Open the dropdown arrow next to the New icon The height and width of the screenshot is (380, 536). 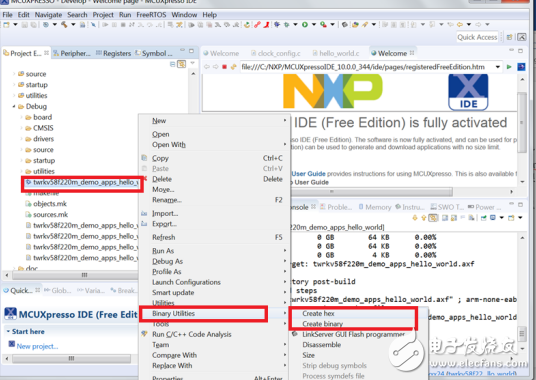tap(15, 25)
